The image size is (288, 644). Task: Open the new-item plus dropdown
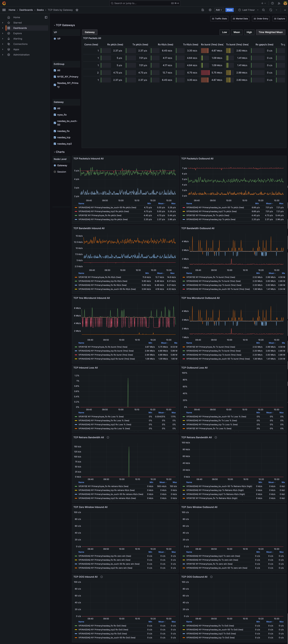263,3
